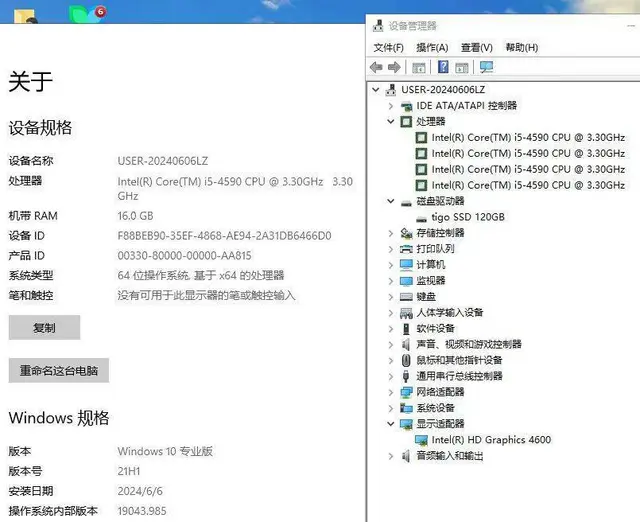Open the 操作(A) menu

tap(432, 48)
